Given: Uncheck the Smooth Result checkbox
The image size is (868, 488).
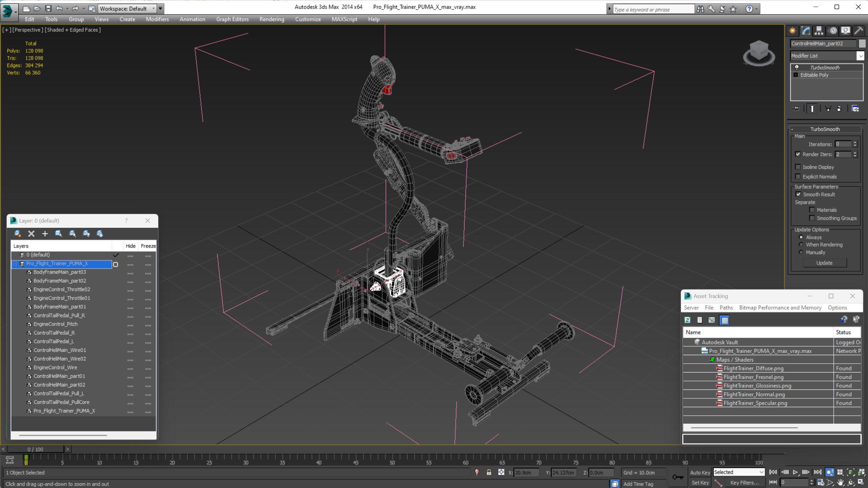Looking at the screenshot, I should coord(798,194).
